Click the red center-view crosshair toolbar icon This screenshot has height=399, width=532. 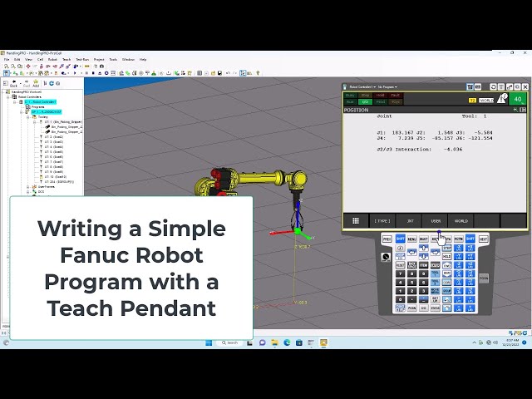pos(28,66)
